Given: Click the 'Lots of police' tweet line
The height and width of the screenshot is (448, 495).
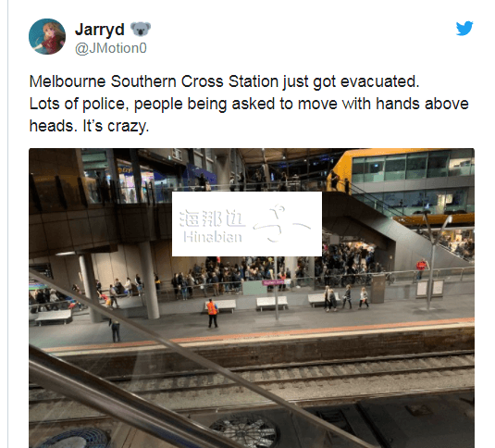Looking at the screenshot, I should point(249,104).
